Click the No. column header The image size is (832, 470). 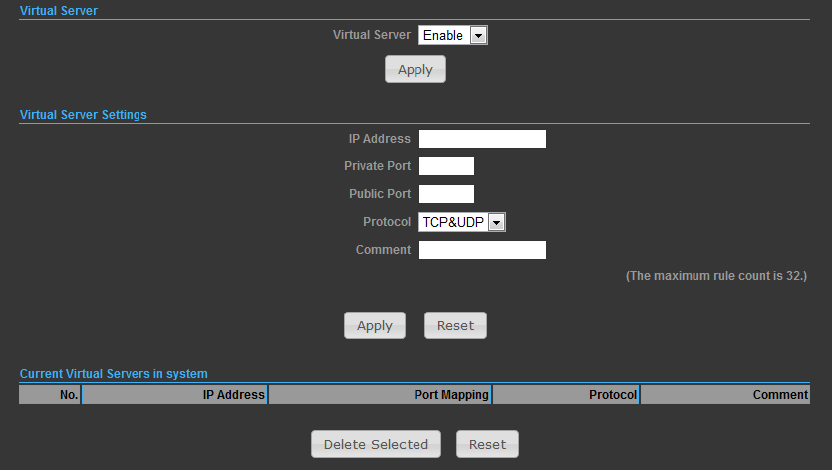point(50,395)
